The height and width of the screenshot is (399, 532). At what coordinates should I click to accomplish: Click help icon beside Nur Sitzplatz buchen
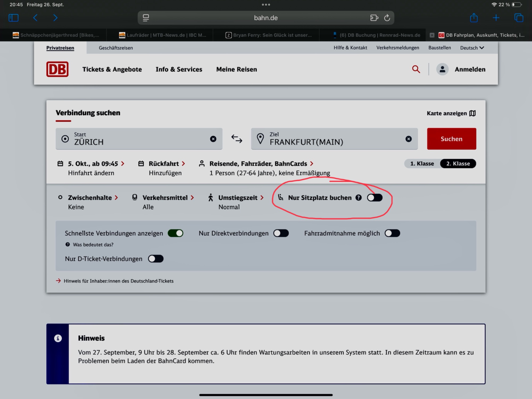click(x=359, y=198)
